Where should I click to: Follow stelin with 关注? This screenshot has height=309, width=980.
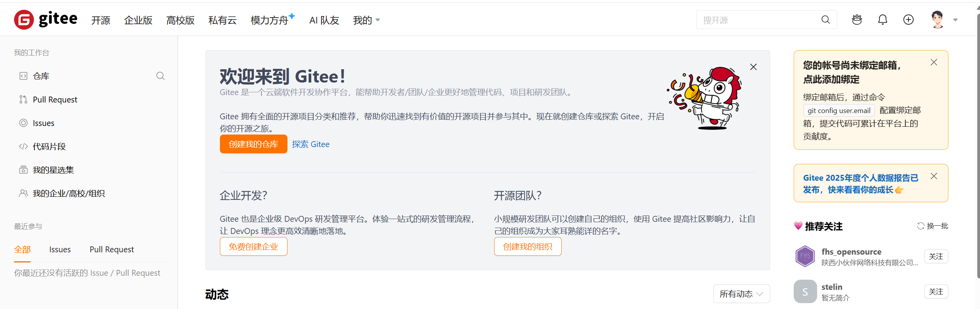click(x=936, y=291)
